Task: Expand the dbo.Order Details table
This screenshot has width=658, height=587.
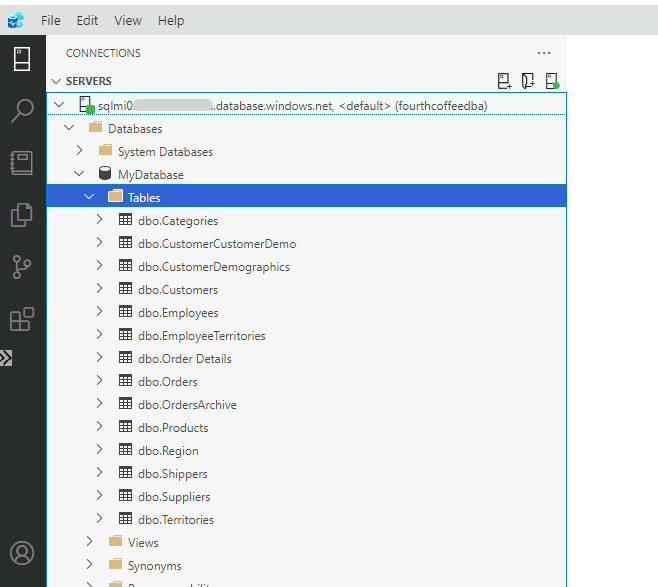Action: tap(99, 357)
